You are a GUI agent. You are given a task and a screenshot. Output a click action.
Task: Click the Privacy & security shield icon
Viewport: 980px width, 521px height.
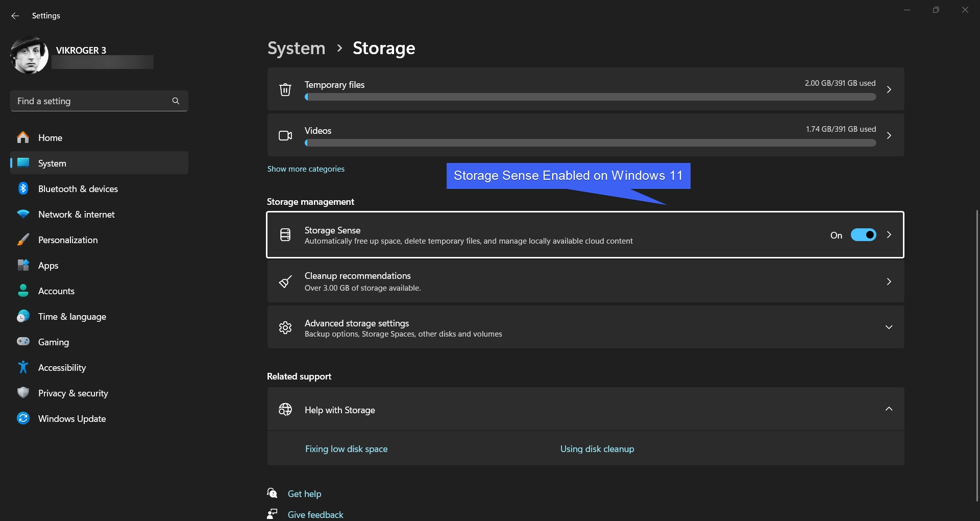click(x=23, y=393)
